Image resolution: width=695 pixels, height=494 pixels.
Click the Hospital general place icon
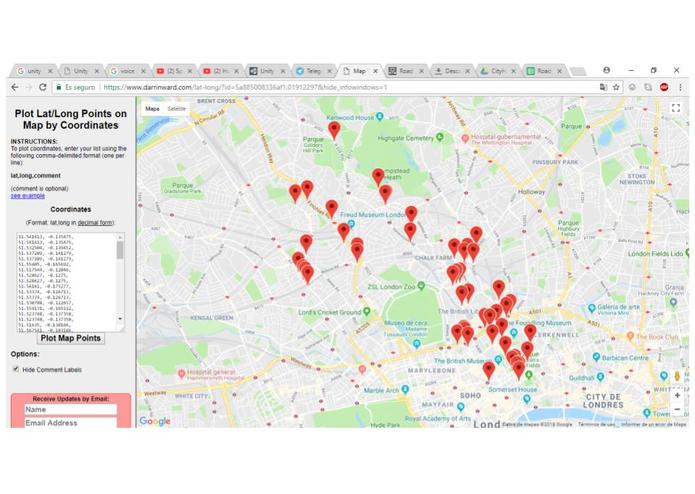pos(181,374)
